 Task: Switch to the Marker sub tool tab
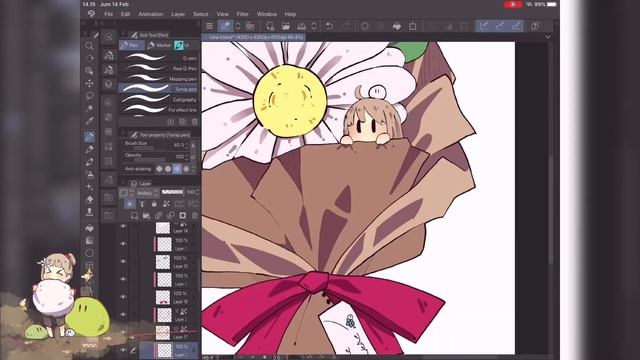(159, 45)
